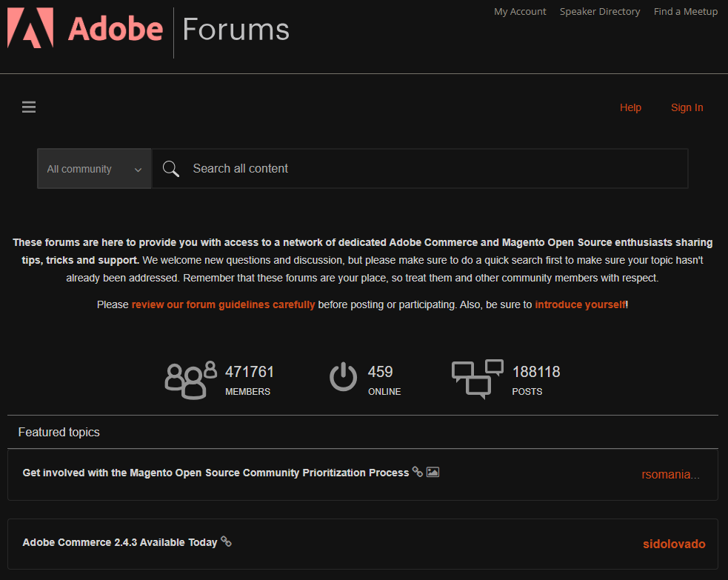Follow the introduce yourself link

pyautogui.click(x=581, y=304)
